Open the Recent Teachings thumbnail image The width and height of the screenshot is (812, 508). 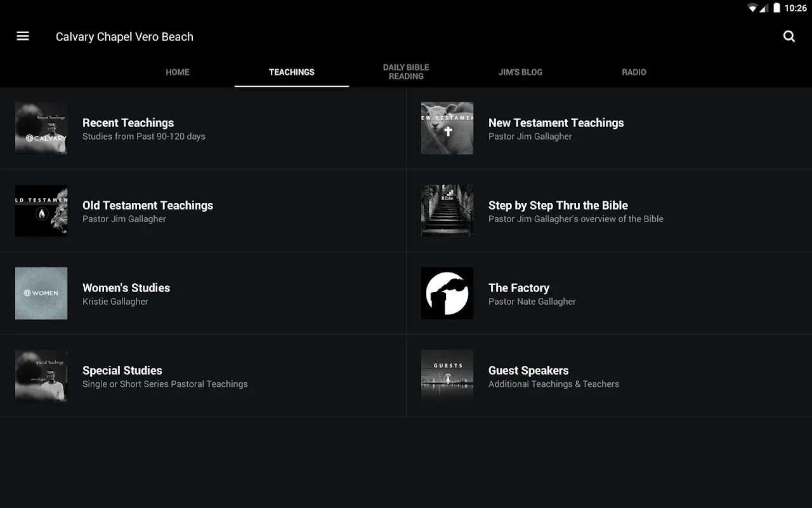click(41, 128)
